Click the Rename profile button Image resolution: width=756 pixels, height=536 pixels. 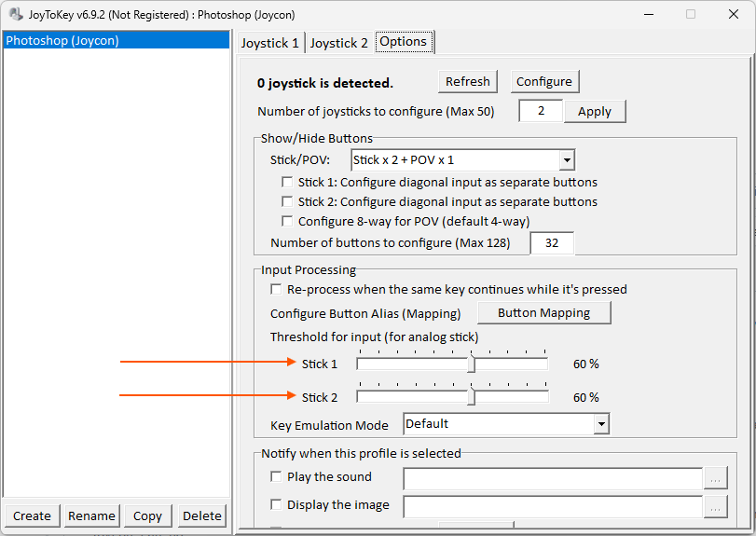[91, 515]
